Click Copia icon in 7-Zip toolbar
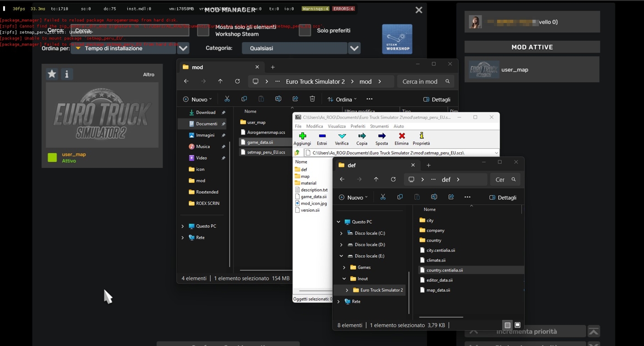 (x=362, y=139)
